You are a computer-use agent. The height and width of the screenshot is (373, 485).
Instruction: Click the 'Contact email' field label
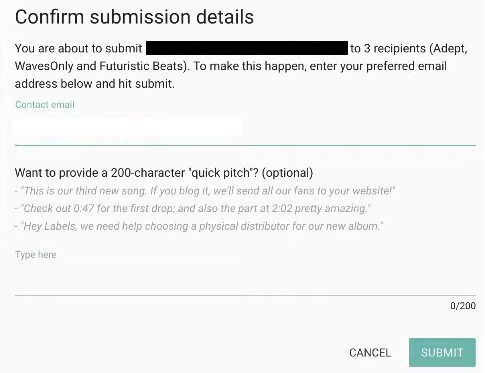pos(45,105)
